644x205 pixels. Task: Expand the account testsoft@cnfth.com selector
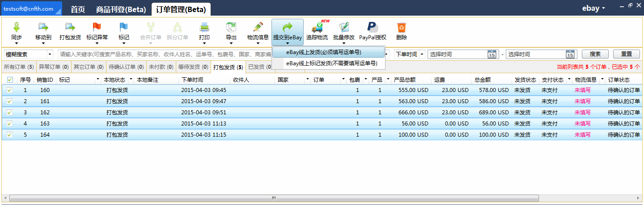tap(58, 12)
